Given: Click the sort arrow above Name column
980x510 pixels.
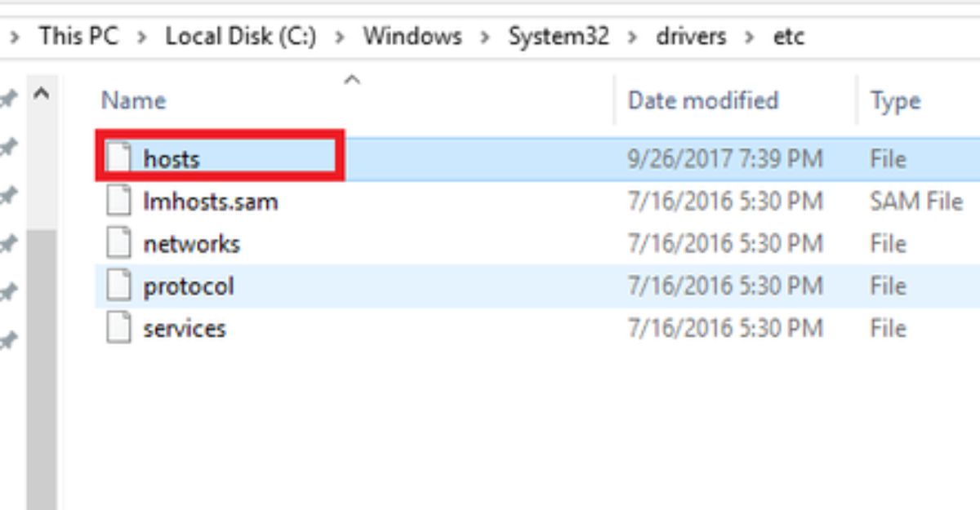Looking at the screenshot, I should click(x=352, y=79).
